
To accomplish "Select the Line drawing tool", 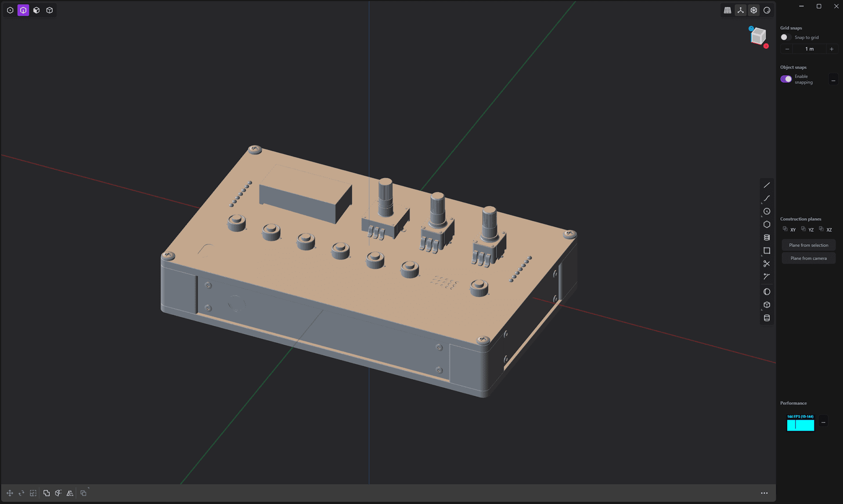I will coord(767,185).
